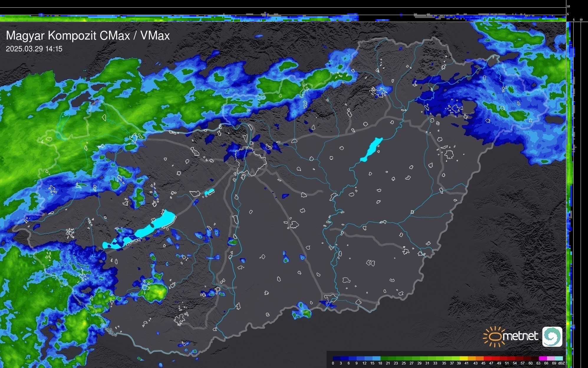Click the Magyar Kompozit CMax / VMax title
Image resolution: width=588 pixels, height=368 pixels.
click(88, 36)
